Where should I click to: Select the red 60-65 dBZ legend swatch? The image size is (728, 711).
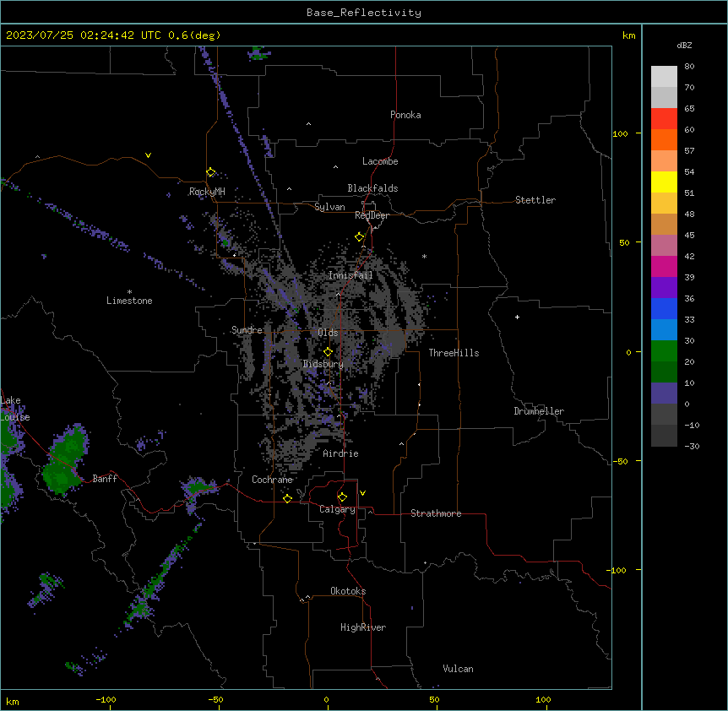pos(664,118)
